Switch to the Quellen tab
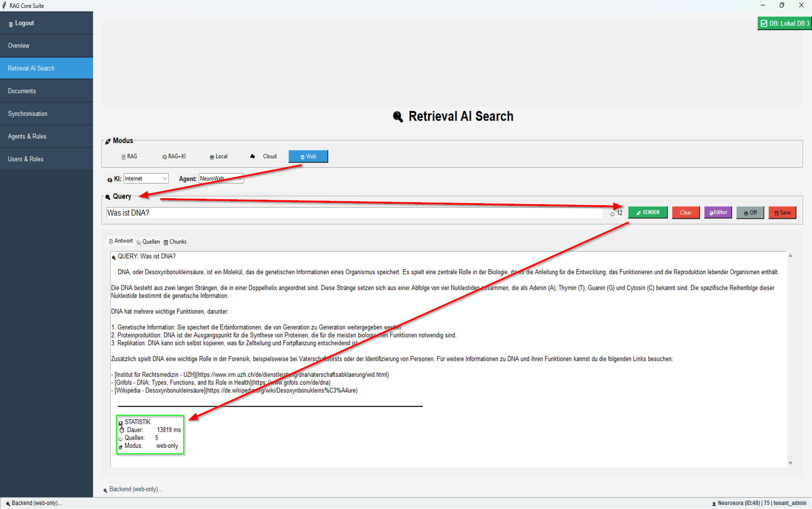812x509 pixels. 148,242
